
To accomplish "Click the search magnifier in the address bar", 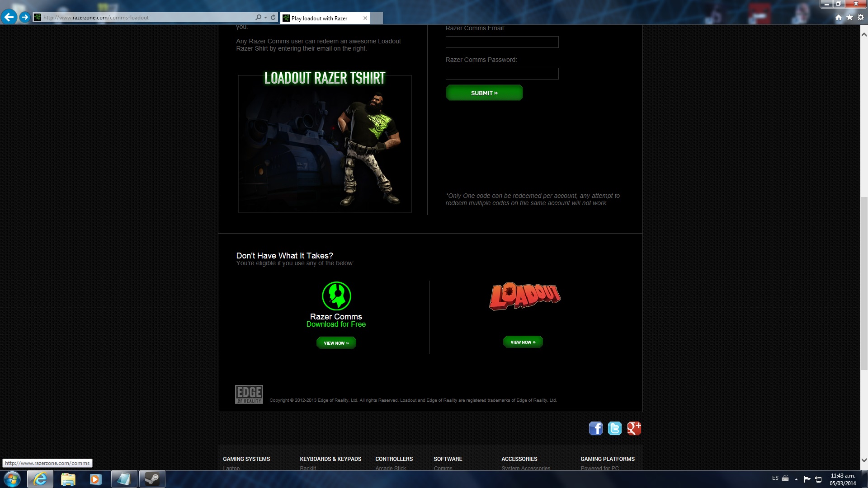I will coord(258,18).
